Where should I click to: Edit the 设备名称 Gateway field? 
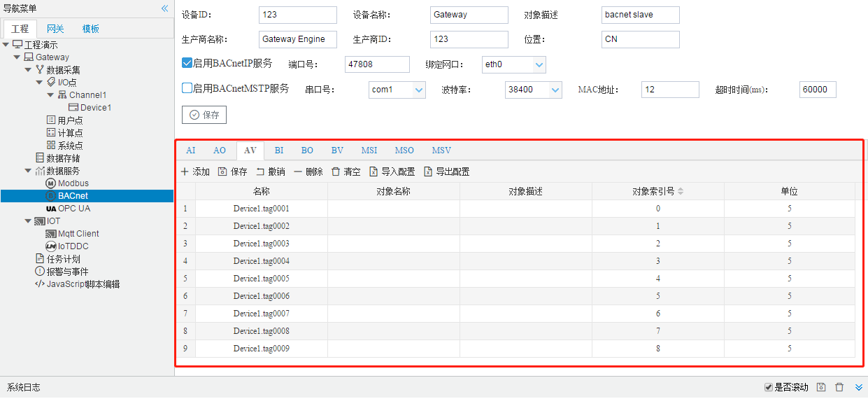click(469, 15)
